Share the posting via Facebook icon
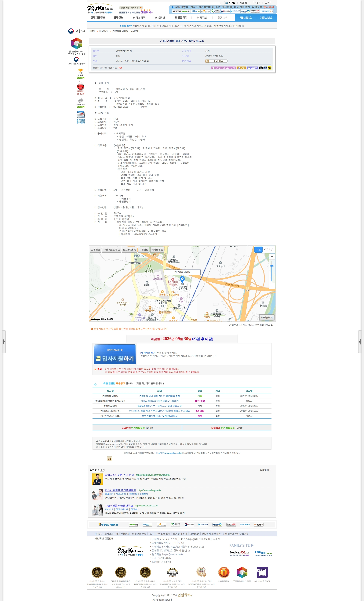 [265, 68]
